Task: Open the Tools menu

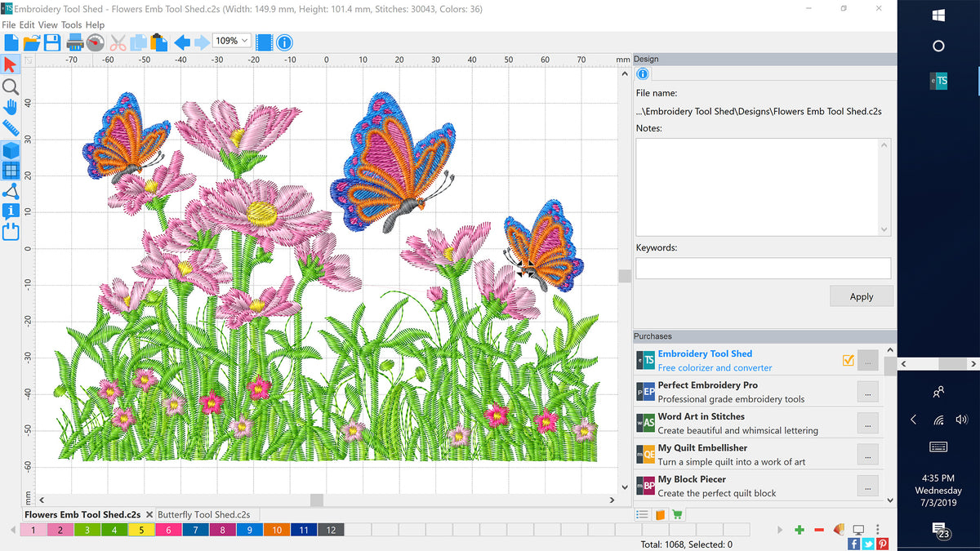Action: 71,25
